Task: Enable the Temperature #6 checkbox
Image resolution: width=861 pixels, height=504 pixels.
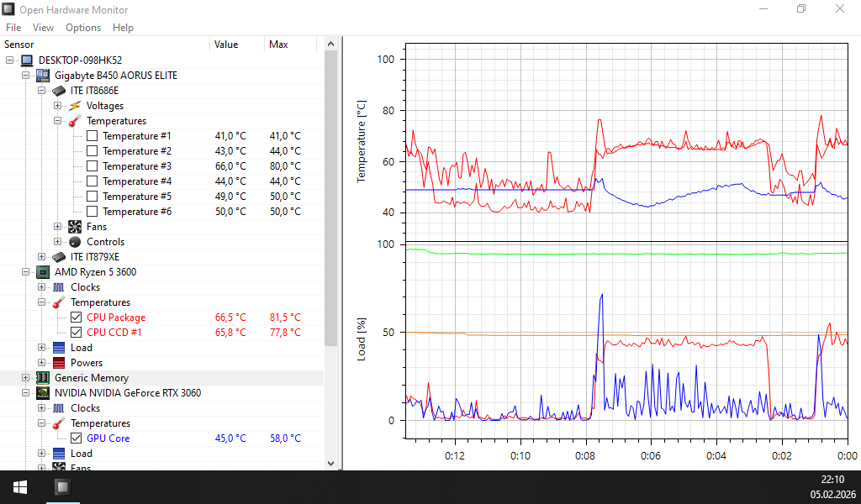Action: point(92,211)
